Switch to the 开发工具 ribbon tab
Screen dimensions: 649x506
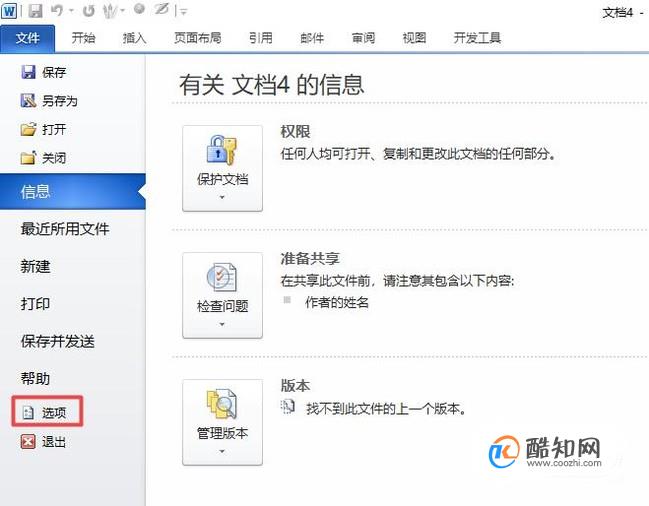point(477,38)
